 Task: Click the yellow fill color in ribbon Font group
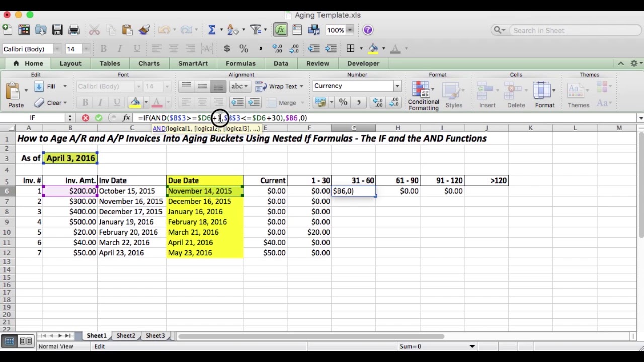coord(135,103)
